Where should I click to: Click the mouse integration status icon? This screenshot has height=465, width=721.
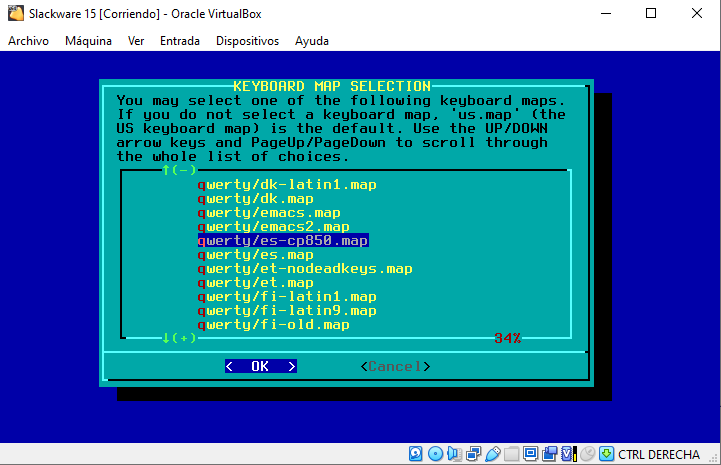[588, 454]
